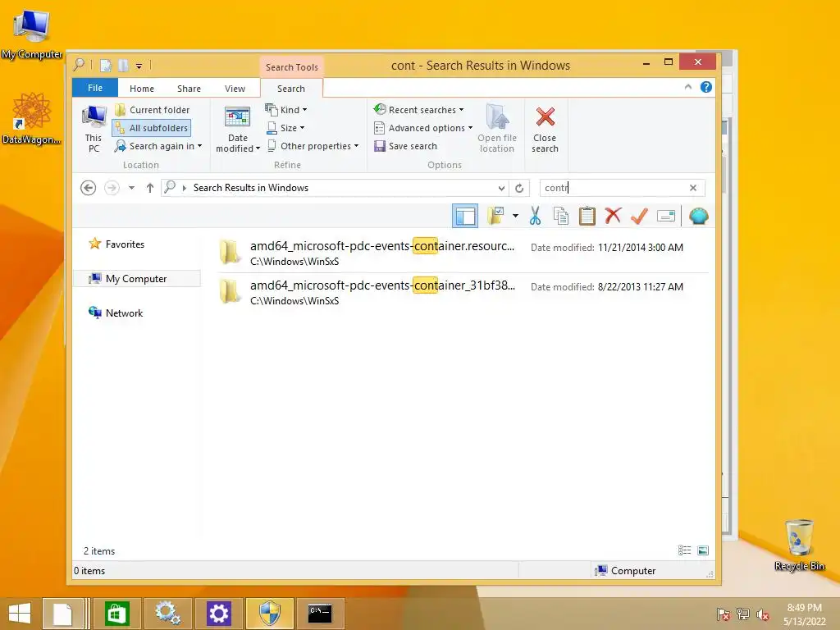This screenshot has height=630, width=840.
Task: Open the Recycle Bin desktop icon
Action: point(800,545)
